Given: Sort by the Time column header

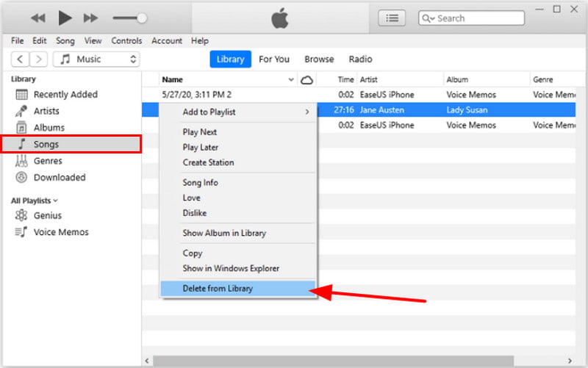Looking at the screenshot, I should coord(345,79).
